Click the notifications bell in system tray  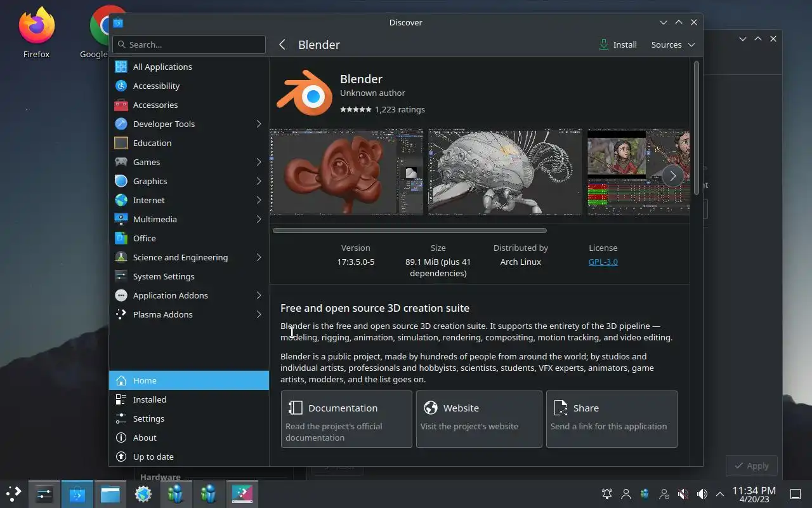[607, 493]
